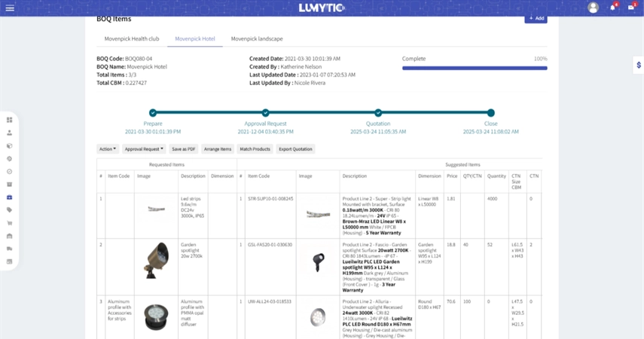Open the dashboard grid icon in sidebar
The width and height of the screenshot is (644, 339).
[10, 120]
